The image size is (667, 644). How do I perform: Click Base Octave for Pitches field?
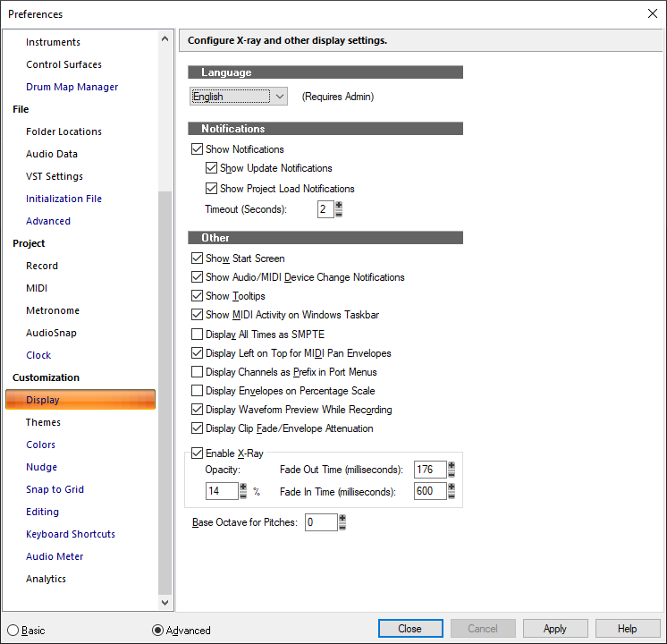click(x=321, y=522)
